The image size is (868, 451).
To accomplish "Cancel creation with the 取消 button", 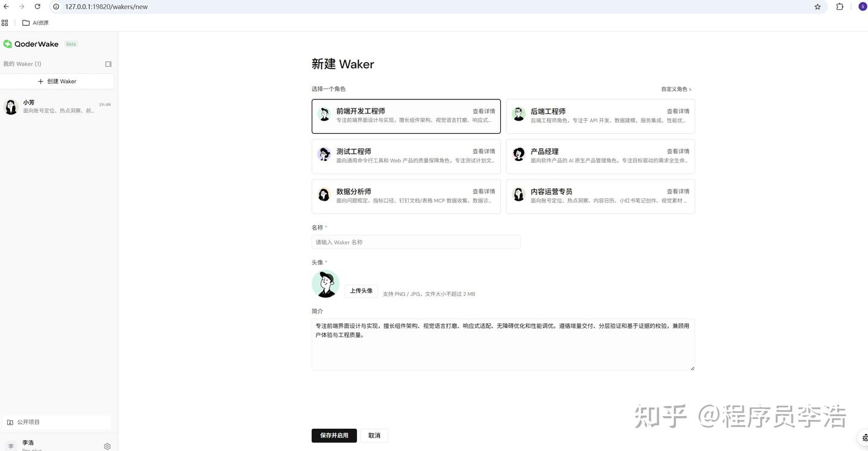I will tap(374, 435).
